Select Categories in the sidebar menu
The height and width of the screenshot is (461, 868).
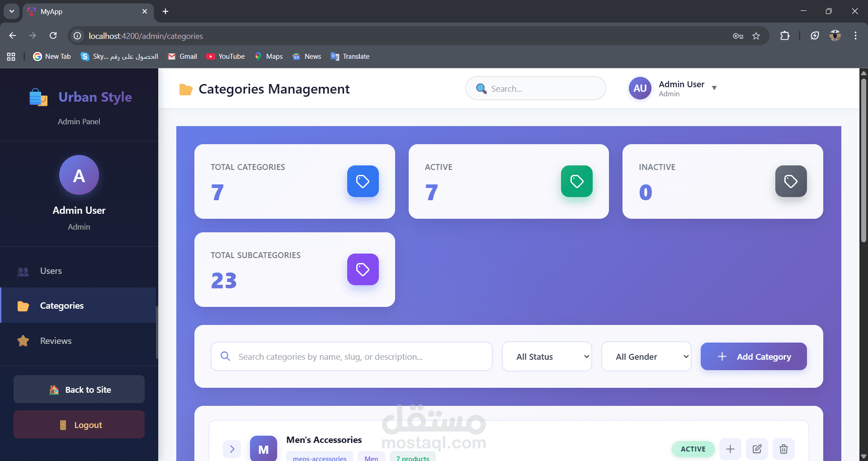[79, 306]
